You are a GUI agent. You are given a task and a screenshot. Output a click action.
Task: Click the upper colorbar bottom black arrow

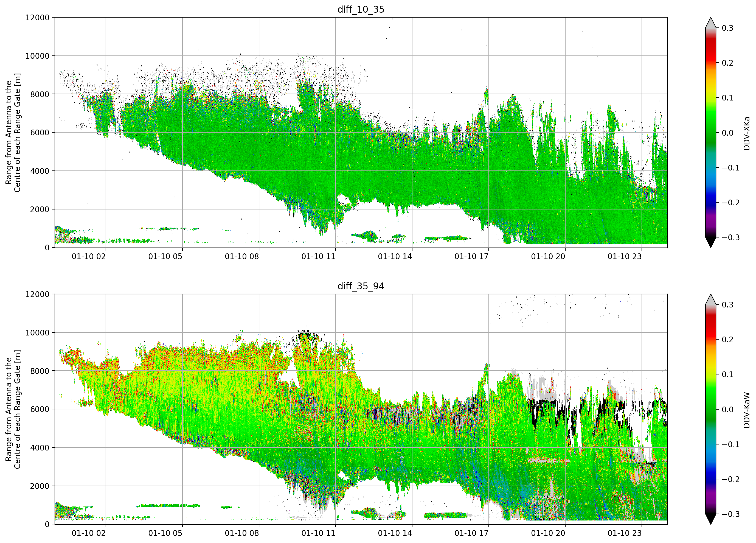click(710, 242)
